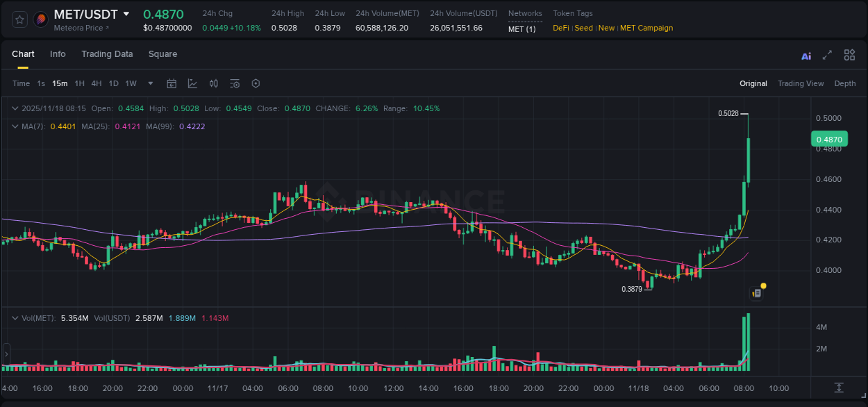Click the order panel icon with yellow dot

tap(757, 292)
